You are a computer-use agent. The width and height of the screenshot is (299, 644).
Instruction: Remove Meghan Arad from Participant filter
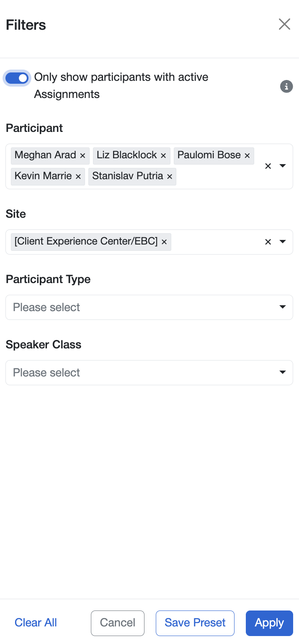pyautogui.click(x=82, y=156)
